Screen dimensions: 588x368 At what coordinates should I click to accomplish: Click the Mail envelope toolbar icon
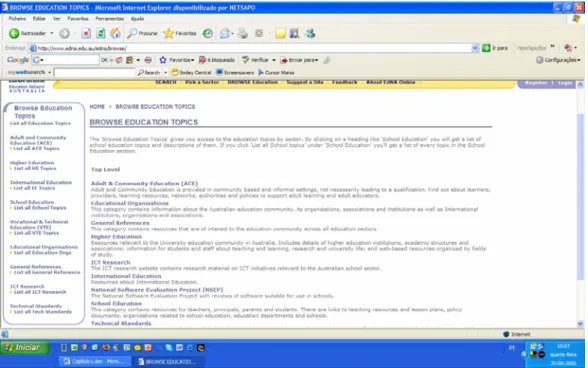[x=225, y=33]
